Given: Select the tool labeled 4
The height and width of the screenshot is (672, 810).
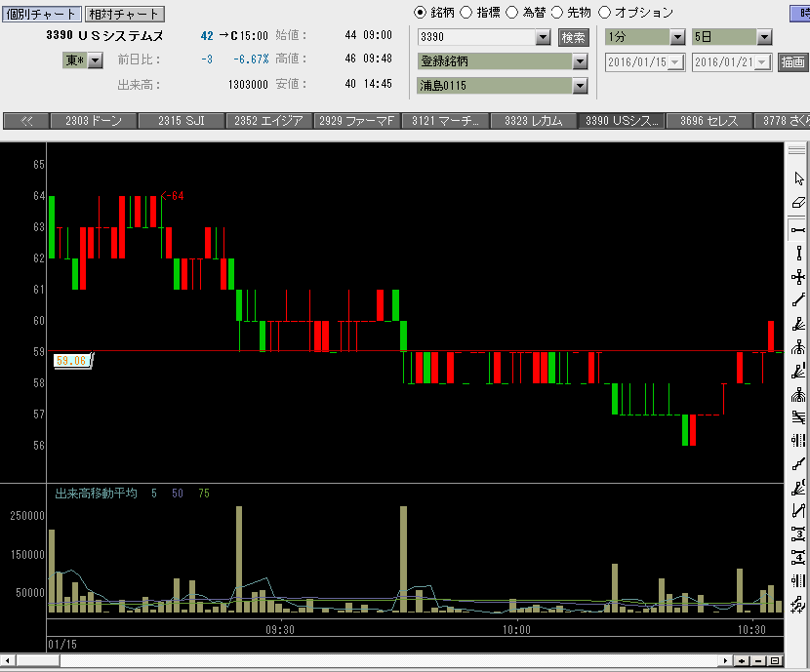Looking at the screenshot, I should pyautogui.click(x=798, y=558).
